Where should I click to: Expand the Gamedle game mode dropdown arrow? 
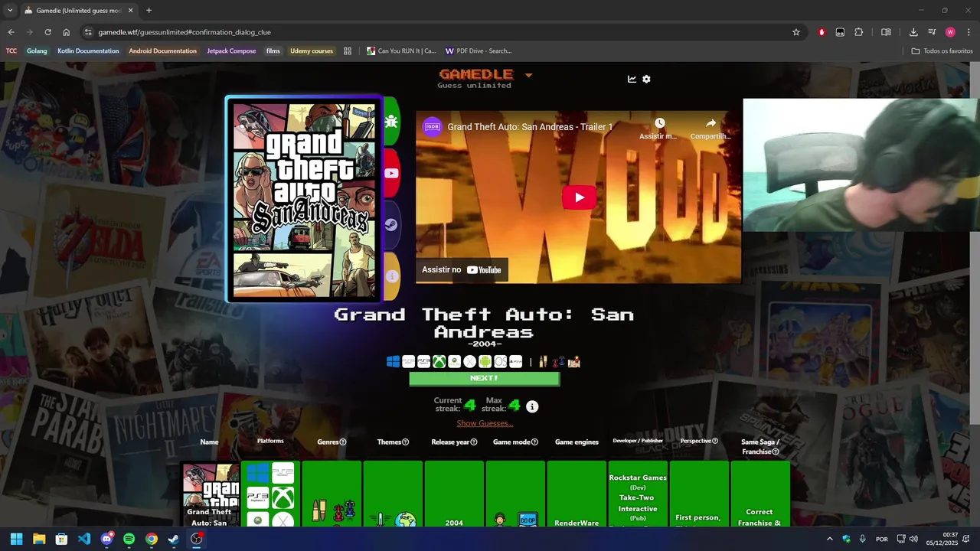(x=528, y=75)
